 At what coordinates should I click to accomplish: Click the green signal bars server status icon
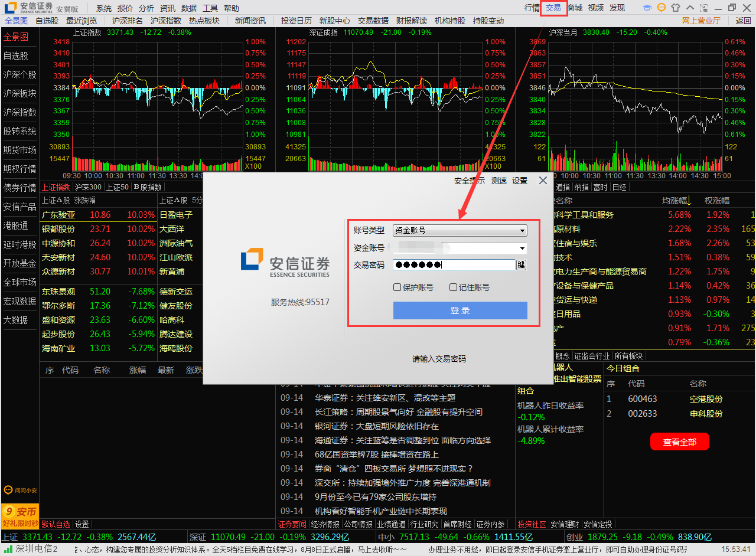(x=7, y=549)
